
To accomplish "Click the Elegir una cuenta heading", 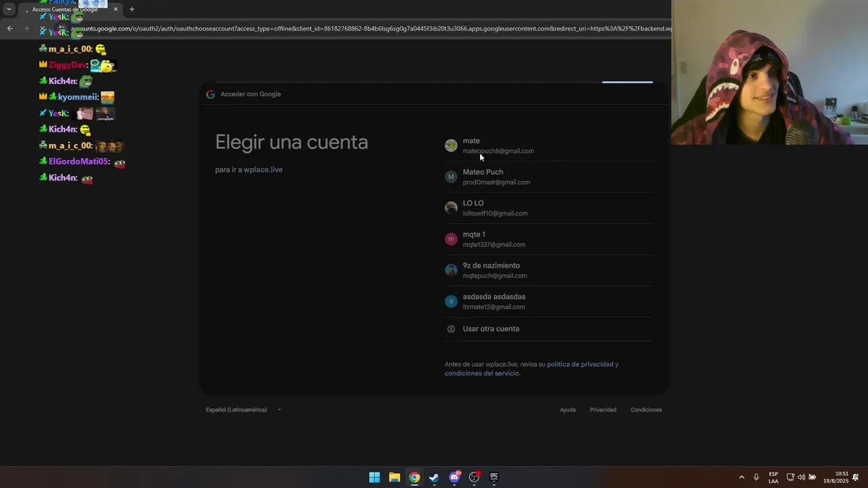I will tap(292, 142).
